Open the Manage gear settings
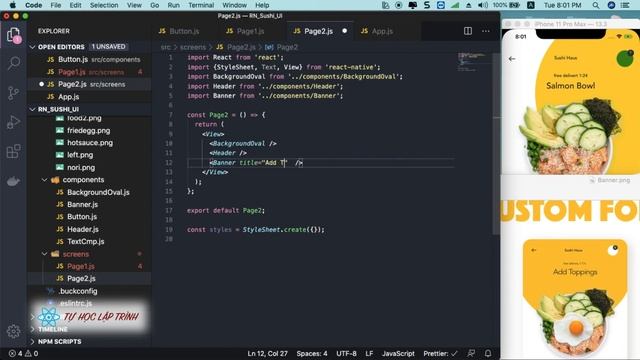Viewport: 640px width, 360px height. (x=13, y=331)
